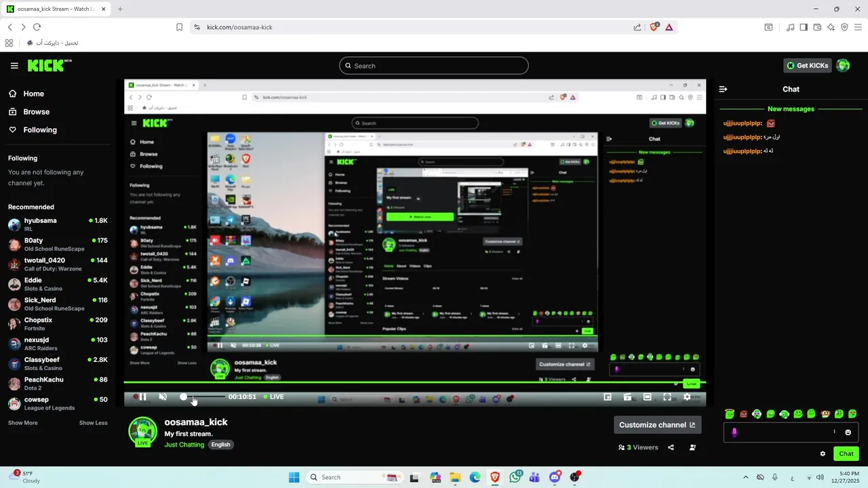868x488 pixels.
Task: Open B0aty recommended channel
Action: [x=58, y=244]
